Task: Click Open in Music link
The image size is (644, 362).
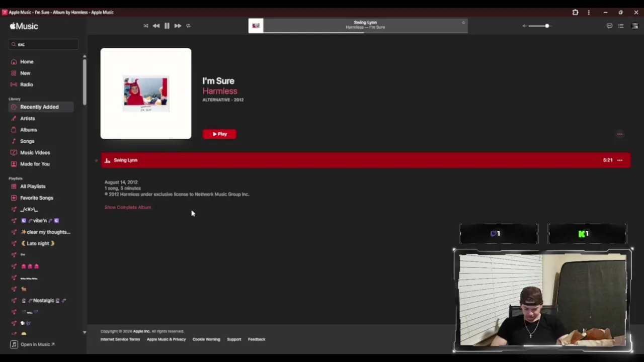Action: [x=37, y=344]
